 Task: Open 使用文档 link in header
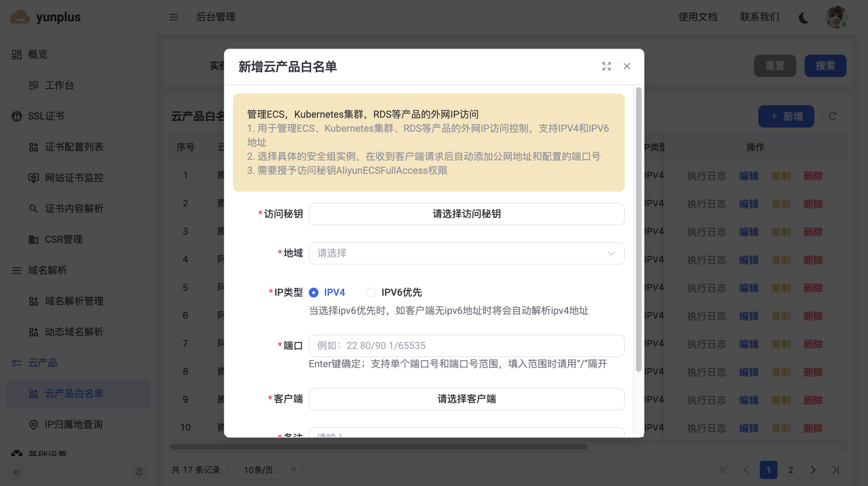point(698,17)
